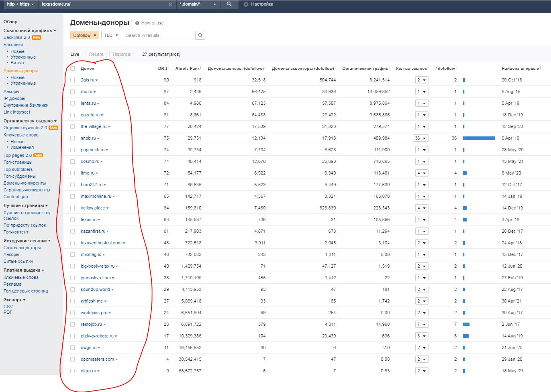Screen dimensions: 551x392
Task: Tick the mixmag.io row checkbox
Action: click(x=73, y=255)
